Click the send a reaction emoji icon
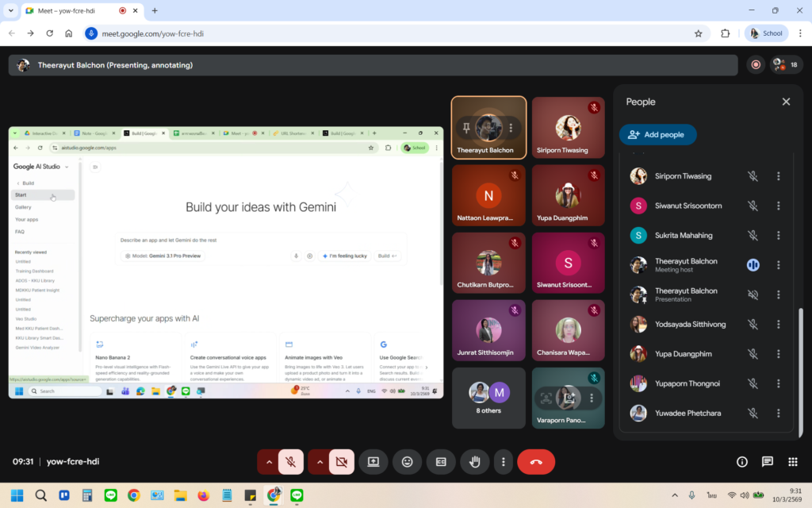Image resolution: width=812 pixels, height=508 pixels. tap(407, 462)
